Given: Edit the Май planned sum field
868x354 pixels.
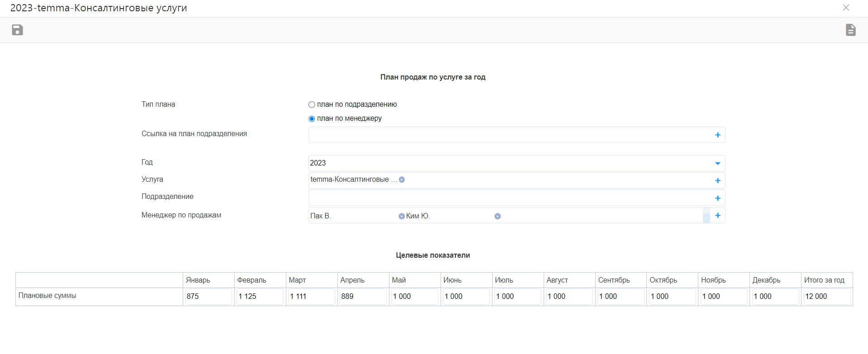Looking at the screenshot, I should [x=415, y=297].
